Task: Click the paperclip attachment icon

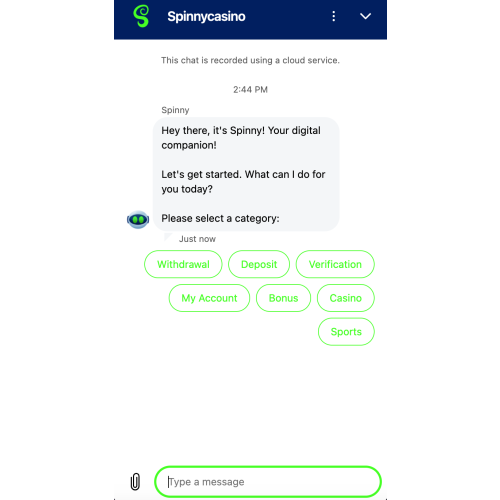Action: pyautogui.click(x=135, y=481)
